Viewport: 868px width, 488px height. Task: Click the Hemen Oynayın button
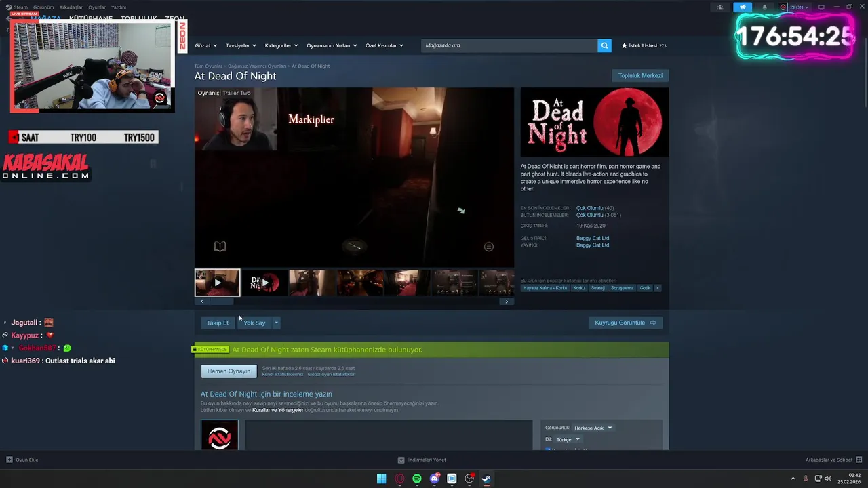[x=229, y=371]
